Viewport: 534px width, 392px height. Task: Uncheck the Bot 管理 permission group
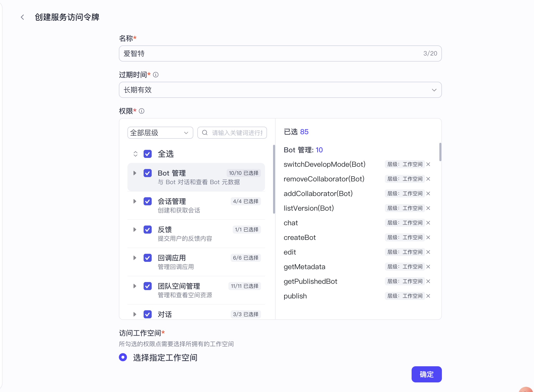point(147,173)
